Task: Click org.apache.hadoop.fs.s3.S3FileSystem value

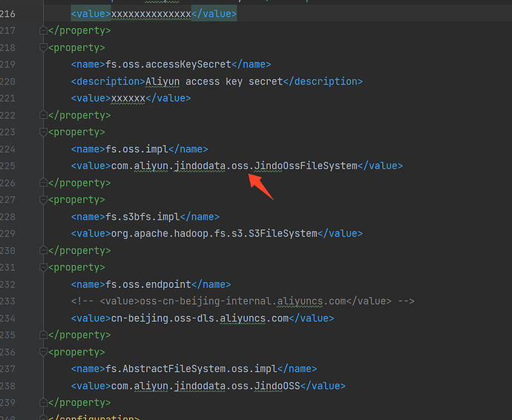Action: point(214,234)
